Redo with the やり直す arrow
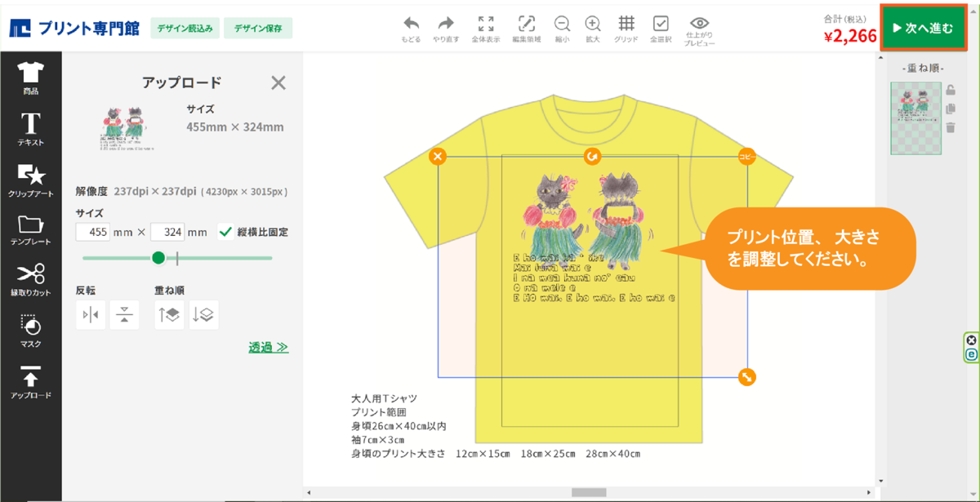The image size is (980, 502). click(x=446, y=29)
